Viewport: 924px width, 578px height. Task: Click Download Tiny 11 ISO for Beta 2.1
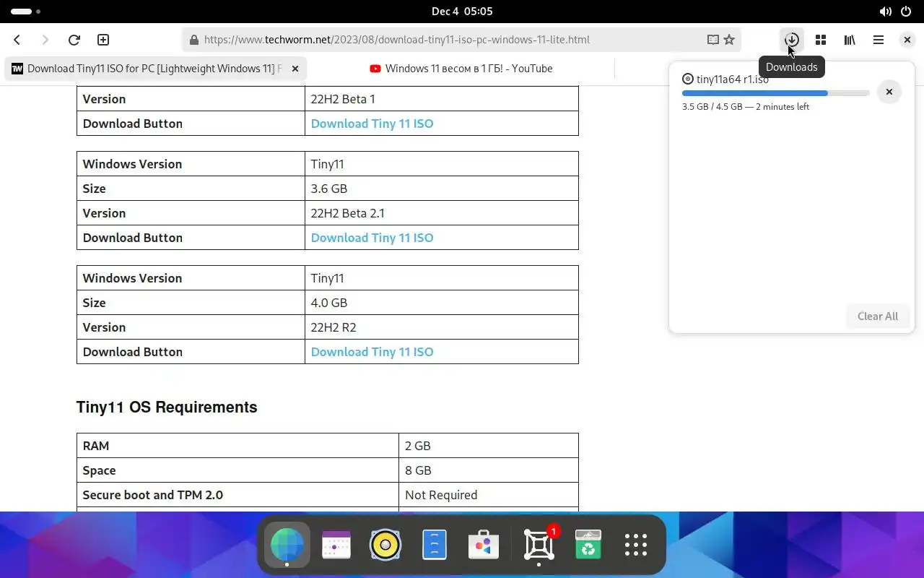(x=372, y=238)
